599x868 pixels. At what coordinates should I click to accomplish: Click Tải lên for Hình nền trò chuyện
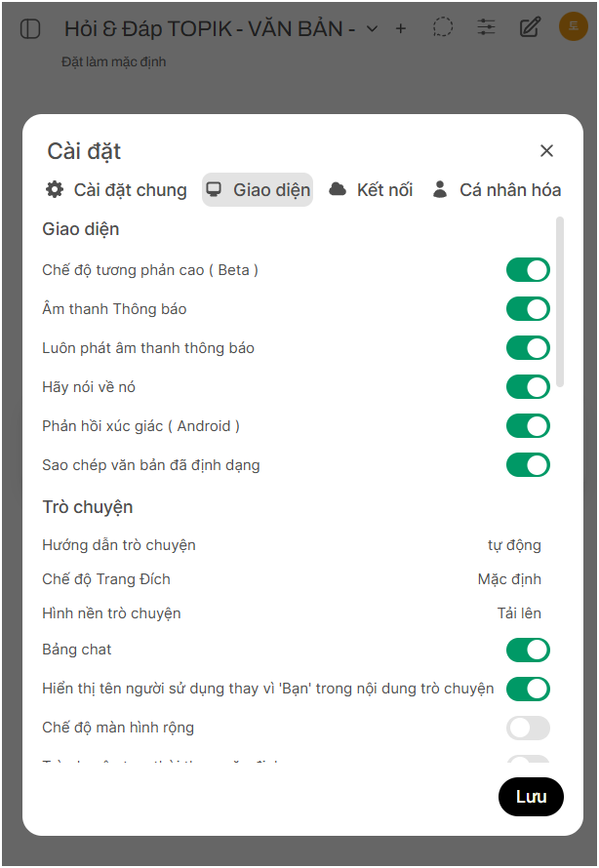pos(519,613)
